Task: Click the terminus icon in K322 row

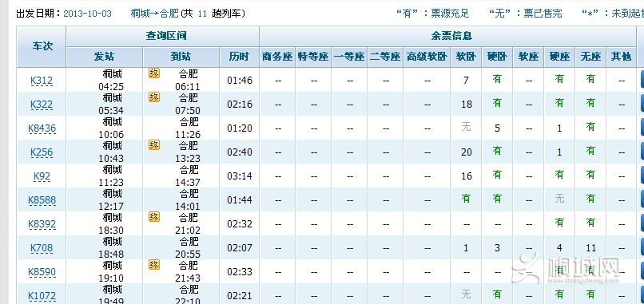Action: tap(154, 97)
